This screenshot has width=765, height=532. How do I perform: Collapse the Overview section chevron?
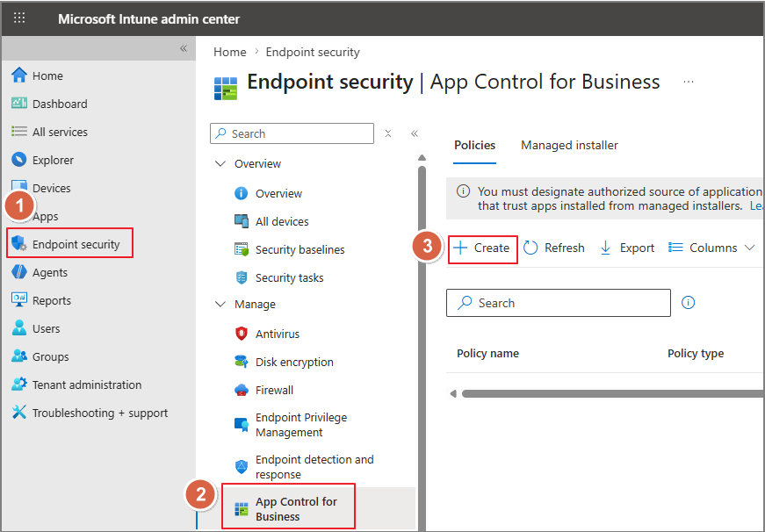[x=220, y=163]
